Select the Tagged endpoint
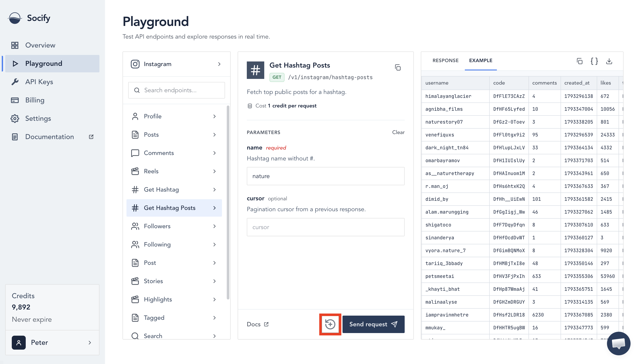Viewport: 641px width, 364px height. [x=174, y=318]
